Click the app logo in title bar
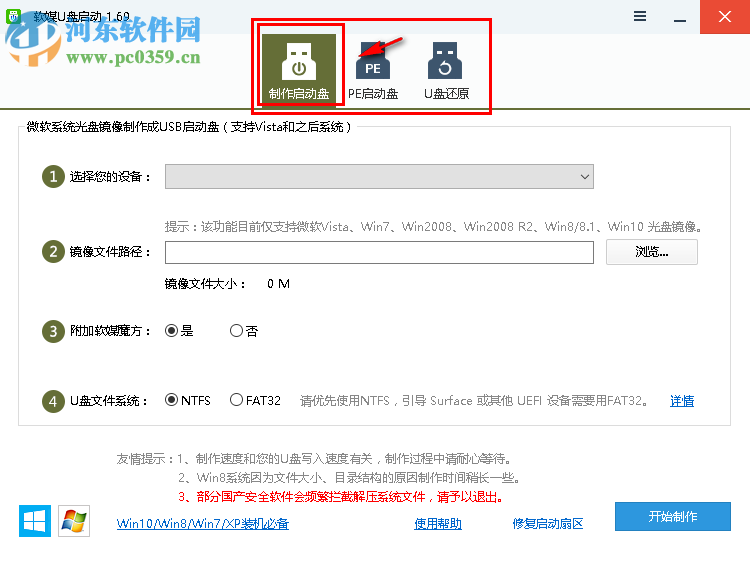The width and height of the screenshot is (750, 579). [x=13, y=17]
